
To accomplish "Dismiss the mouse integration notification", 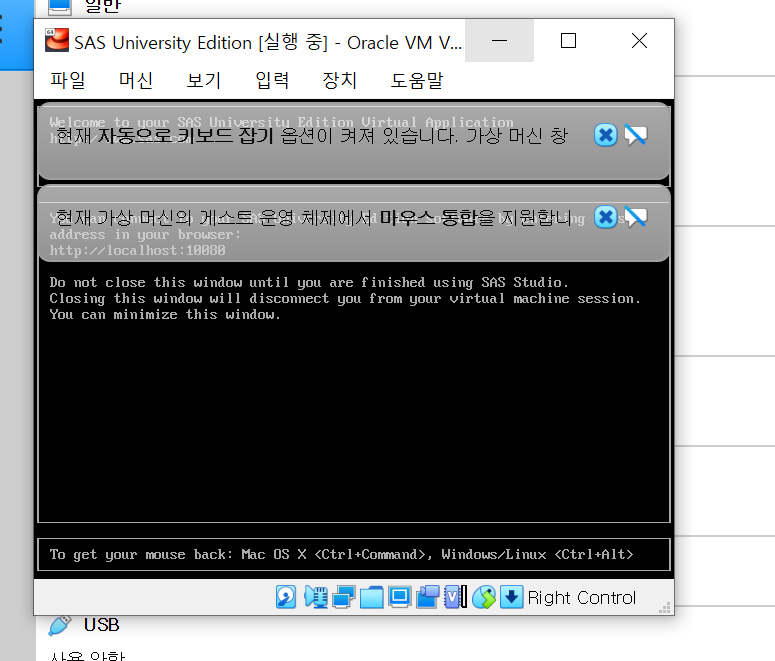I will click(605, 217).
